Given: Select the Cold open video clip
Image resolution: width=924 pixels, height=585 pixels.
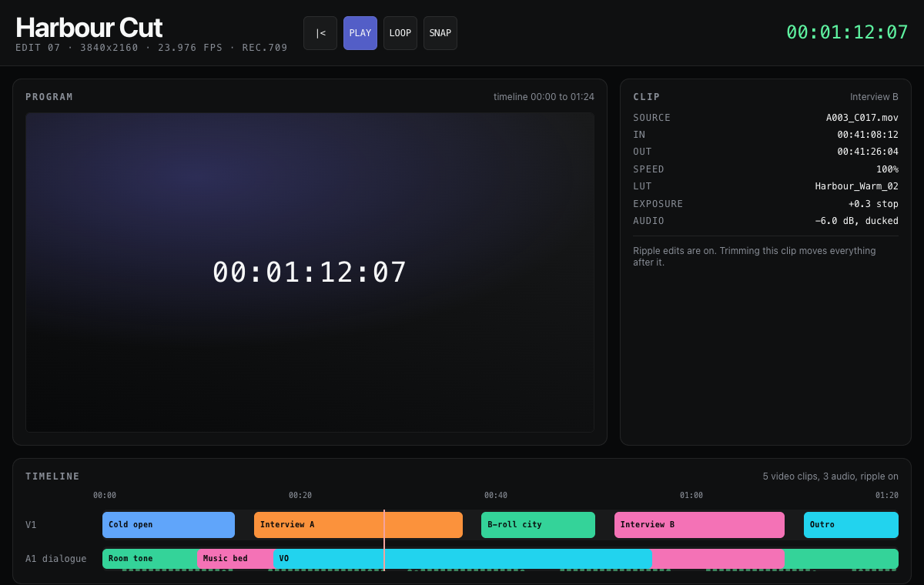Looking at the screenshot, I should [169, 525].
